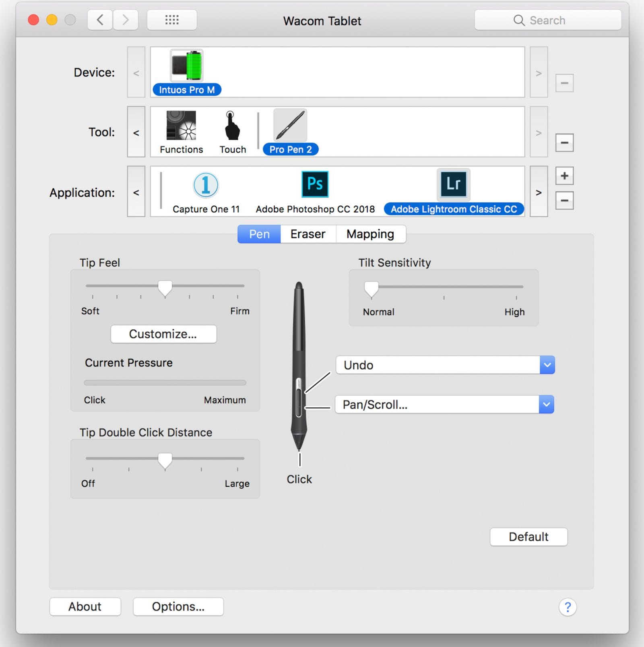Click the help question mark button
The width and height of the screenshot is (644, 647).
pyautogui.click(x=568, y=607)
